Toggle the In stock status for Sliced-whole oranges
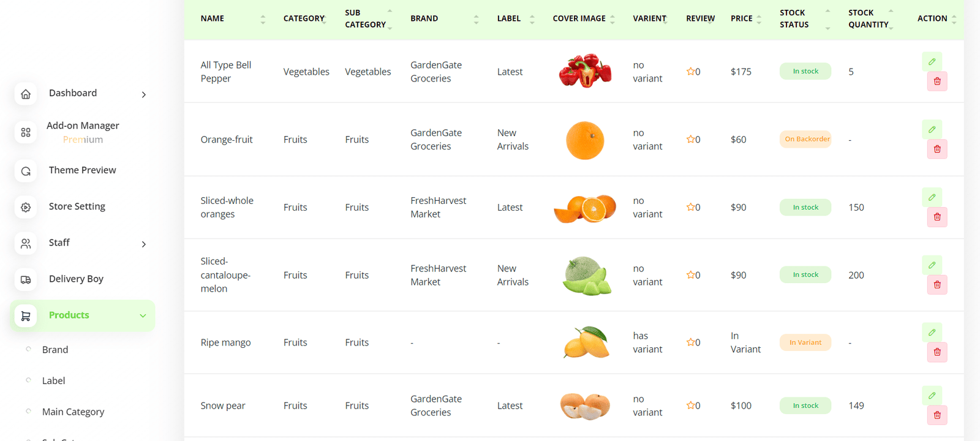 [805, 207]
